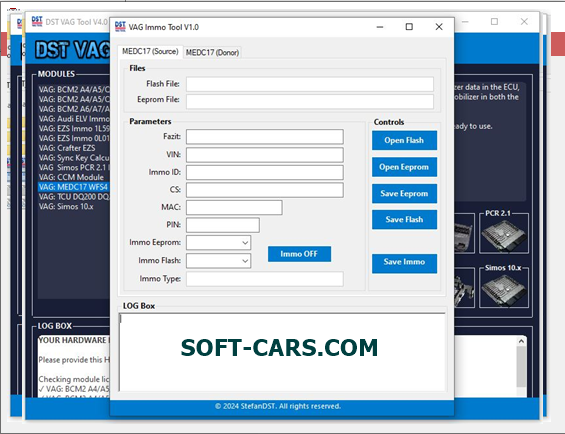
Task: Open the Immo Eeprom dropdown
Action: (218, 243)
